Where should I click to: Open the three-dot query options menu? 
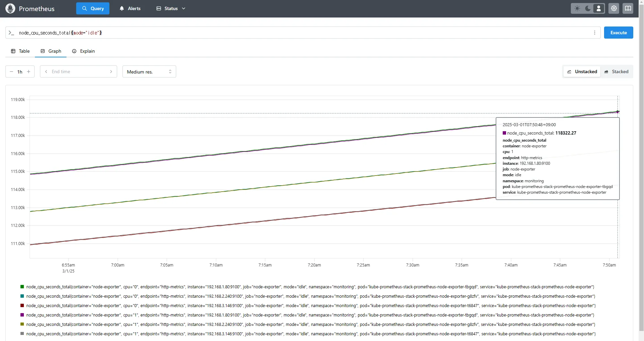pos(595,33)
